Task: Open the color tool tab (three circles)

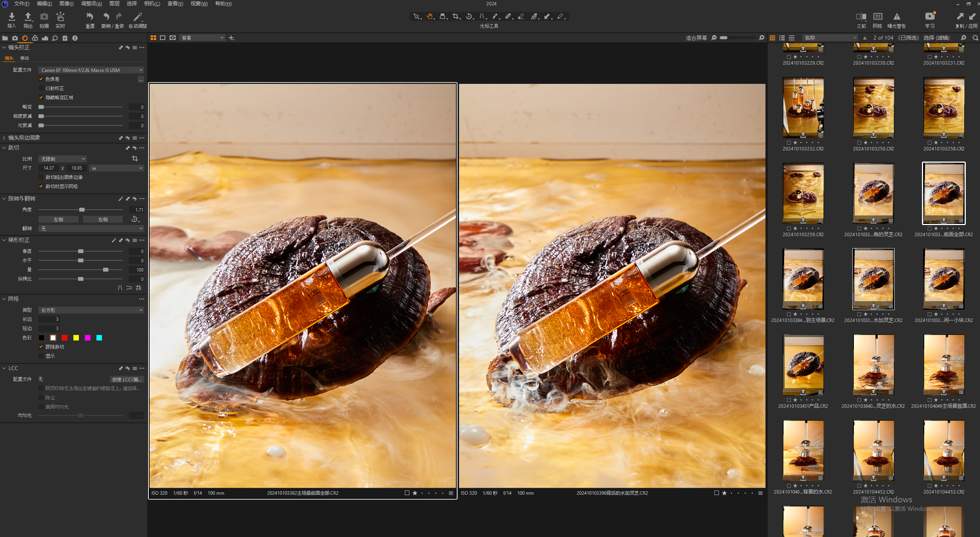Action: pyautogui.click(x=35, y=38)
